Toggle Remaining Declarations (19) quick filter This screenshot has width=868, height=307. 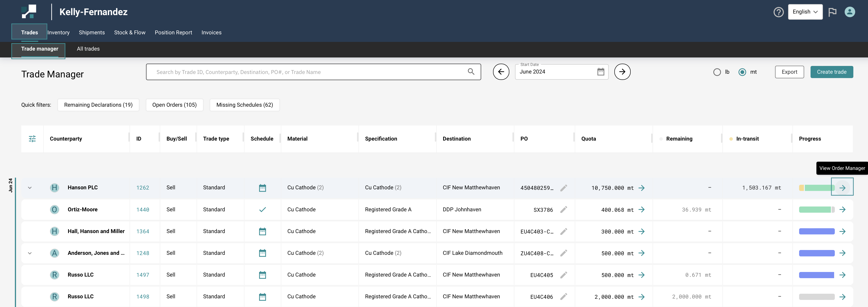98,105
